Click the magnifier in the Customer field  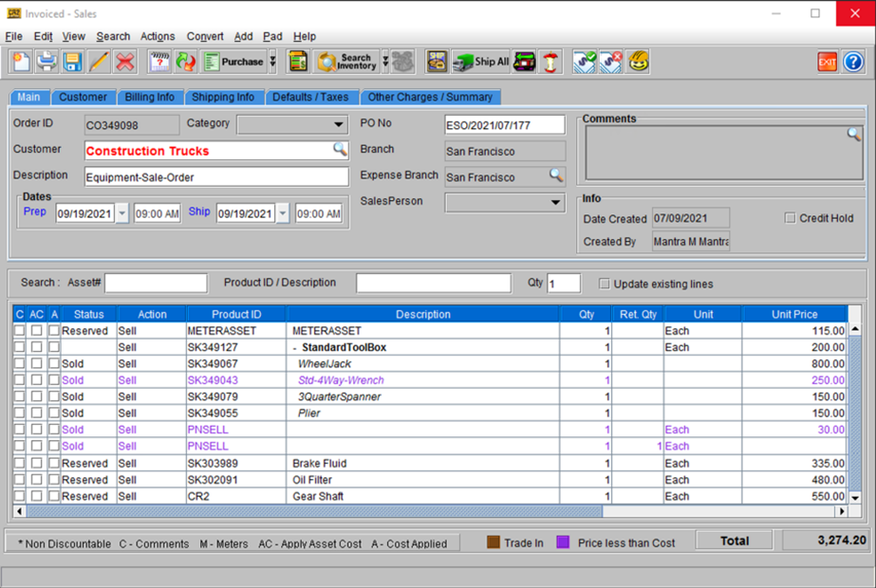340,149
